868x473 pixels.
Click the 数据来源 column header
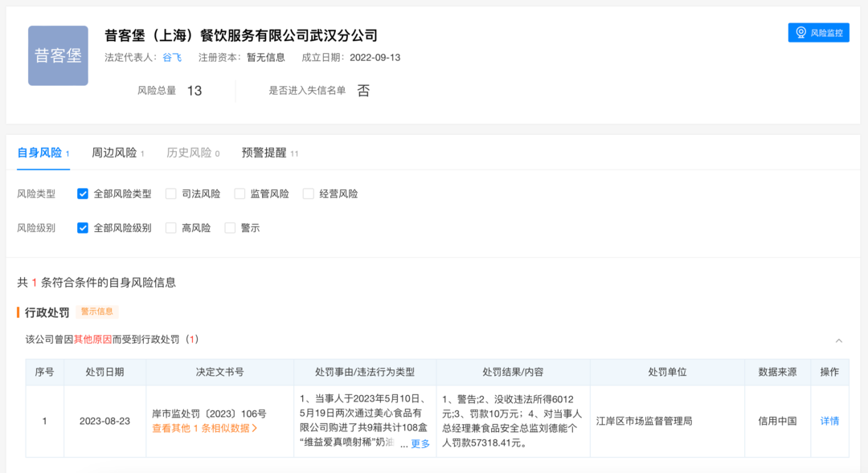click(x=777, y=373)
